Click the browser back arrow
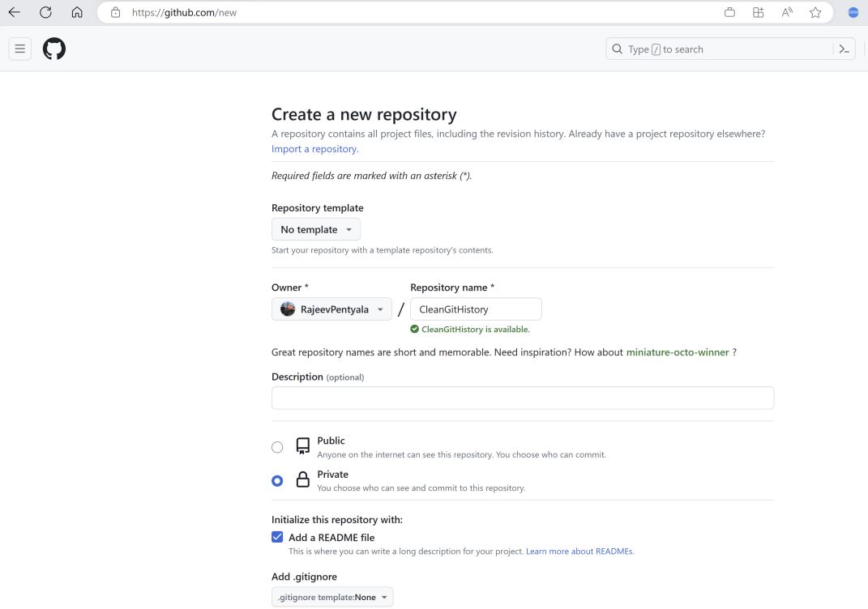The image size is (868, 609). (14, 12)
